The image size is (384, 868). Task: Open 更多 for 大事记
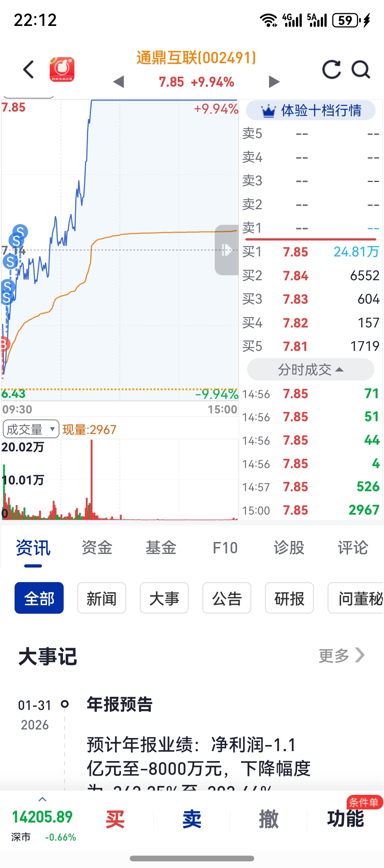(342, 656)
